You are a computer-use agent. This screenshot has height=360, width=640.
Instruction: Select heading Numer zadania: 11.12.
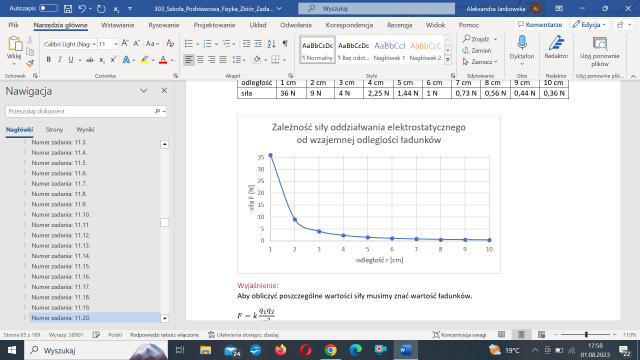click(60, 235)
